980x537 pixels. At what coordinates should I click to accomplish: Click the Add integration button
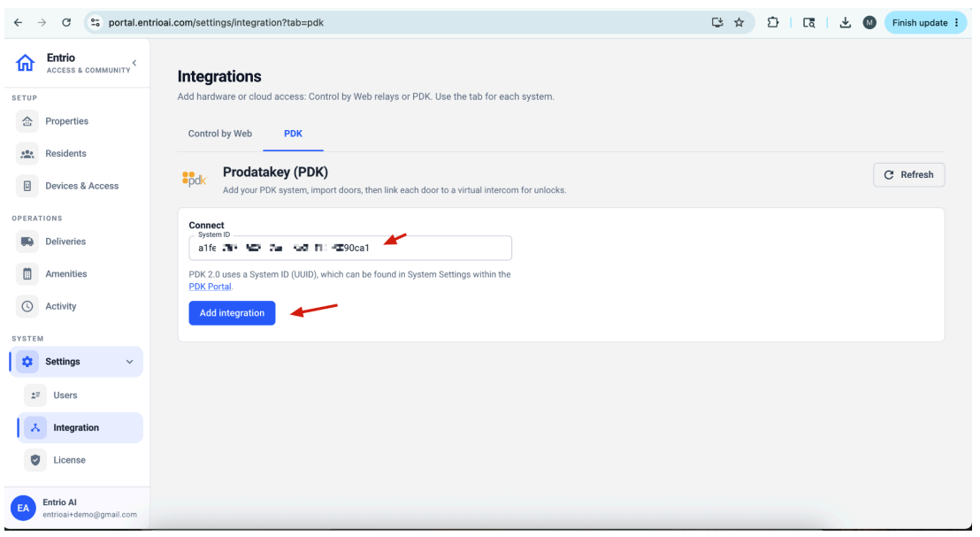[232, 313]
